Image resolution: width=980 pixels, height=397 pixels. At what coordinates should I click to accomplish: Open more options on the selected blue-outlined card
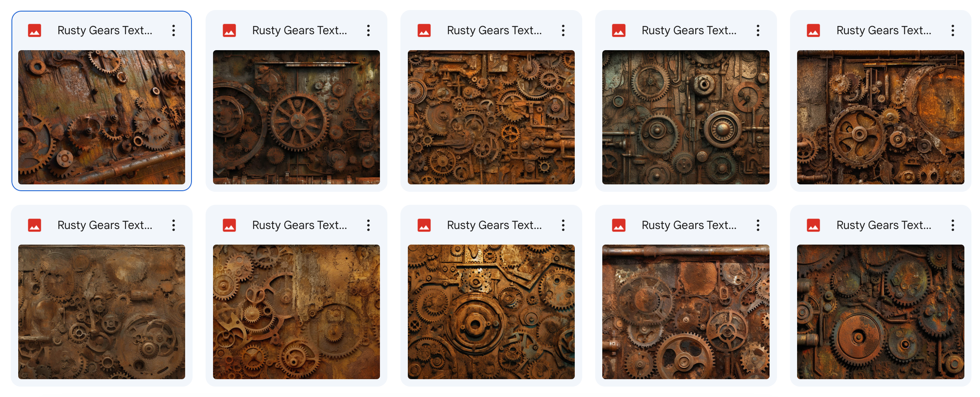[x=174, y=30]
